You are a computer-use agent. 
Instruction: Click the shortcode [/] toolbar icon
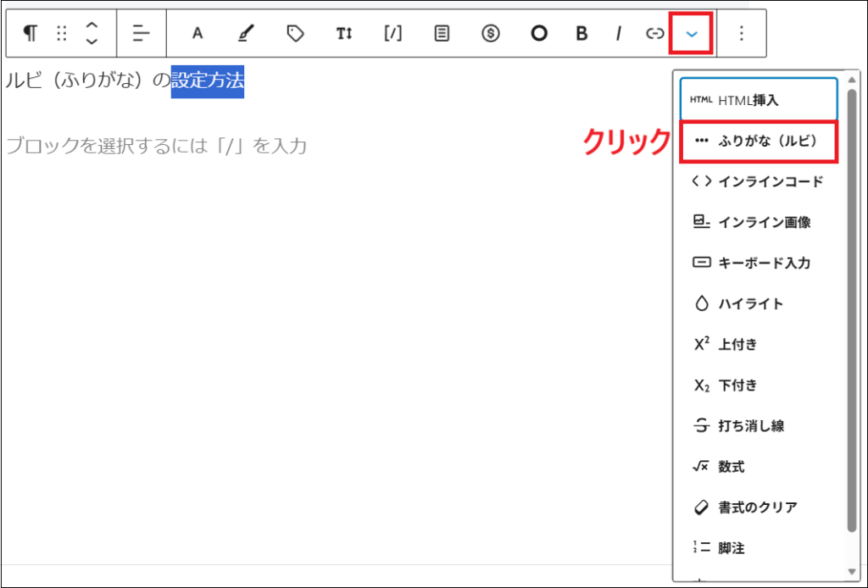(392, 33)
